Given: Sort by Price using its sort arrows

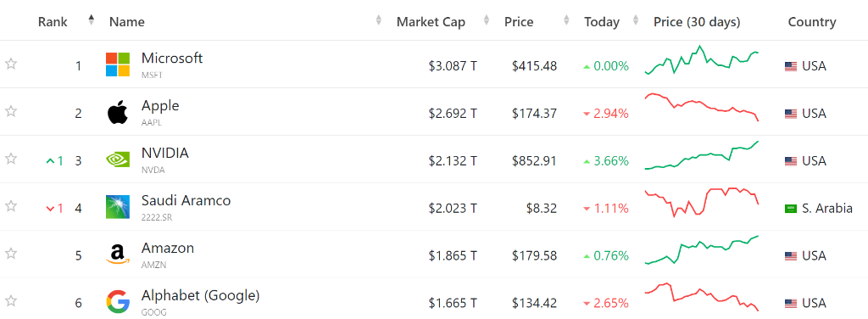Looking at the screenshot, I should coord(566,20).
